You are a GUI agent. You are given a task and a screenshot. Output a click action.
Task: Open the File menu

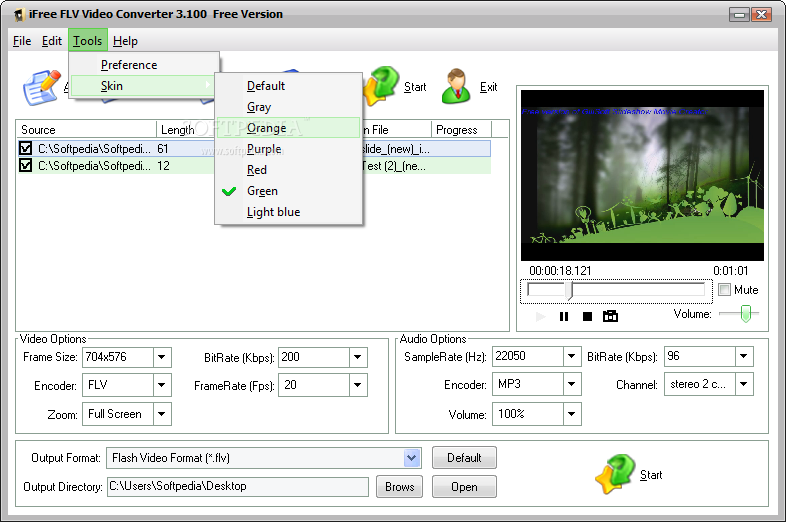click(x=22, y=41)
